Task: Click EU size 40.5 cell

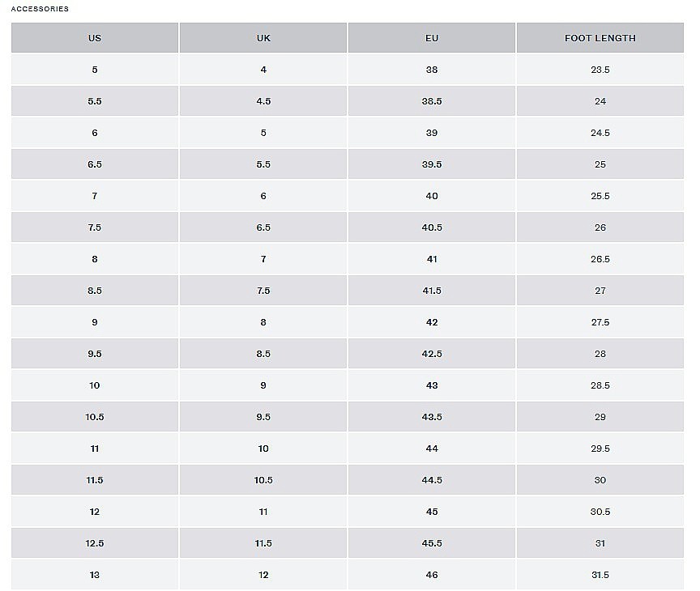Action: pos(432,227)
